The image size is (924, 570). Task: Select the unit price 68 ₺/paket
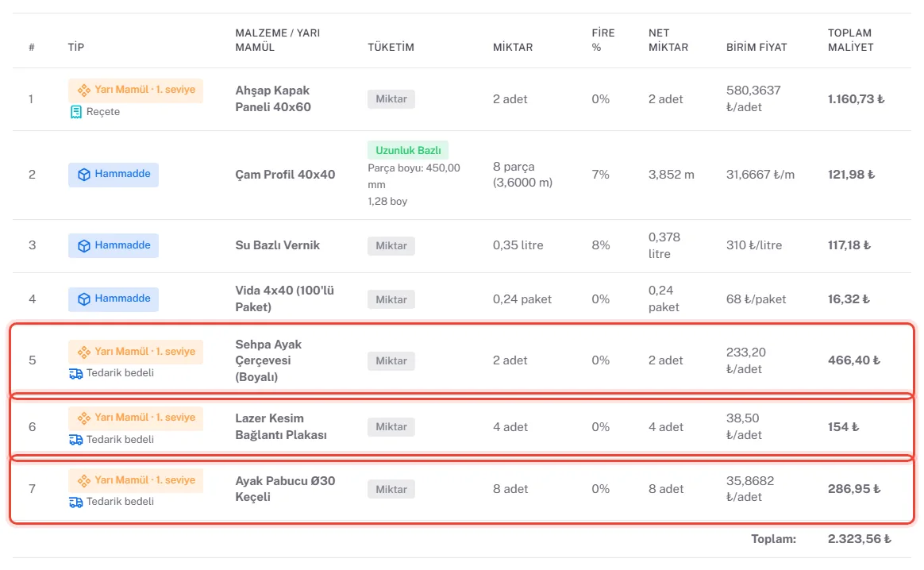(756, 298)
